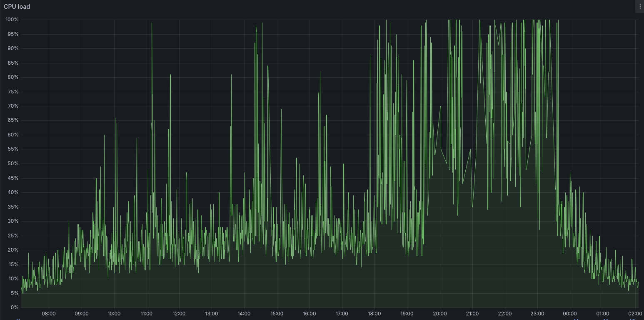
Task: Click the 0% label on the y-axis
Action: coord(14,307)
